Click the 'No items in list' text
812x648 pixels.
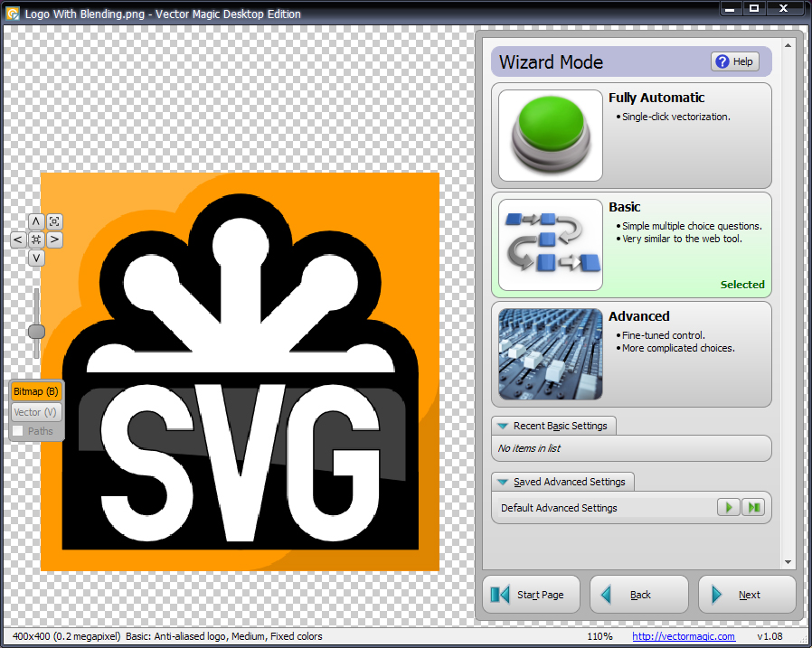529,448
